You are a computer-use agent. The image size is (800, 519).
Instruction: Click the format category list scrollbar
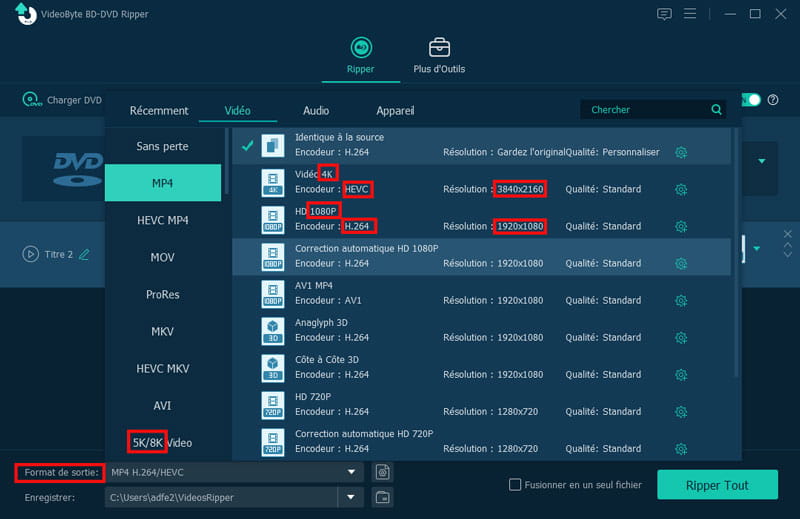pyautogui.click(x=227, y=161)
